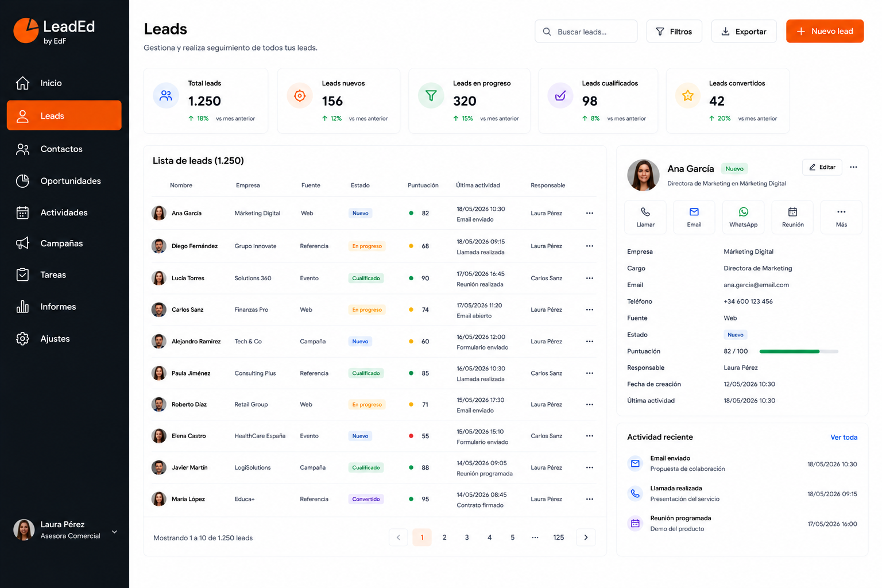Click the Leads convertidos star icon
This screenshot has width=882, height=588.
(688, 96)
